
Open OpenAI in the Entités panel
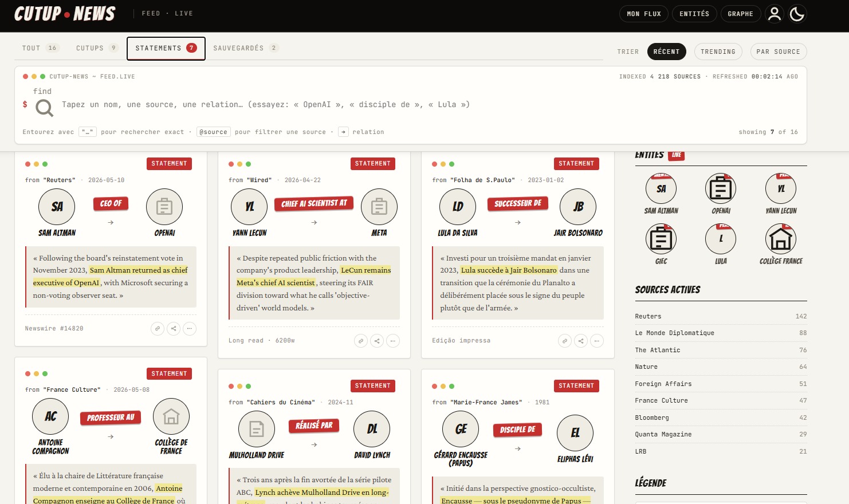coord(721,194)
